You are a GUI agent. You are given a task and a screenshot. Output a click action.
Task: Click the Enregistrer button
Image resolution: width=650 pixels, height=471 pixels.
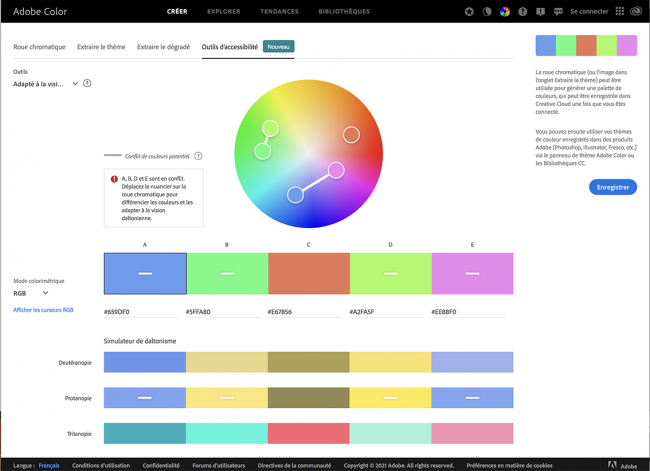click(613, 187)
